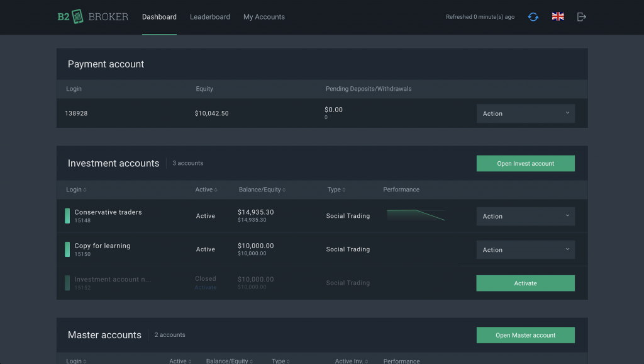Image resolution: width=644 pixels, height=364 pixels.
Task: Click Social Trading type for Conservative traders
Action: tap(348, 216)
